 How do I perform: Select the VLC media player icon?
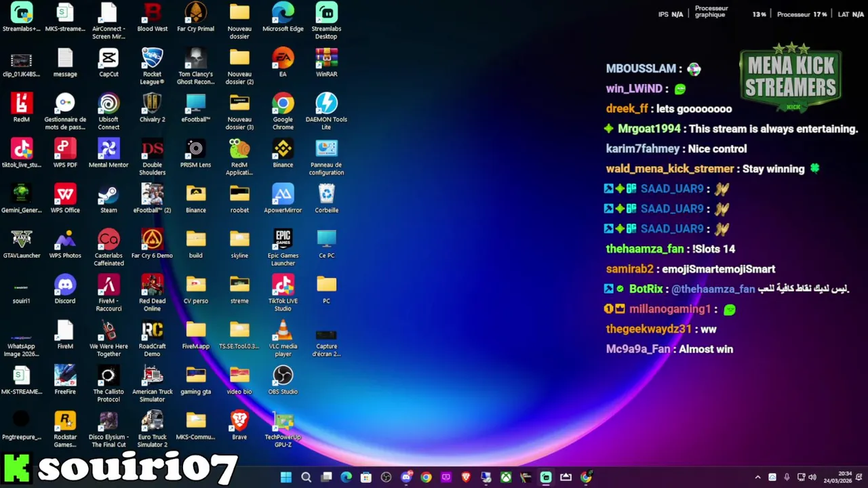pyautogui.click(x=283, y=339)
